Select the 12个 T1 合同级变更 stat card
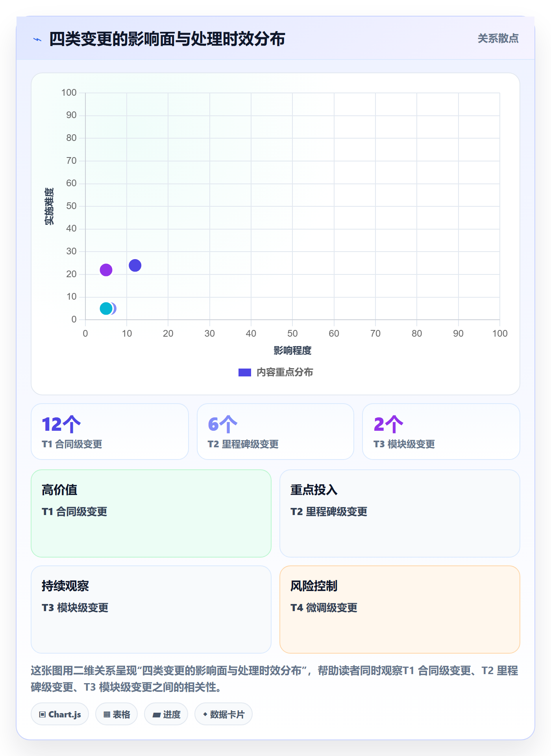 (110, 432)
